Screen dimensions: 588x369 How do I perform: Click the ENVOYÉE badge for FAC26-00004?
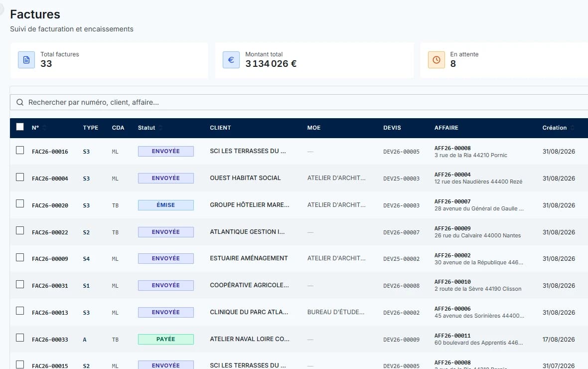[x=166, y=178]
